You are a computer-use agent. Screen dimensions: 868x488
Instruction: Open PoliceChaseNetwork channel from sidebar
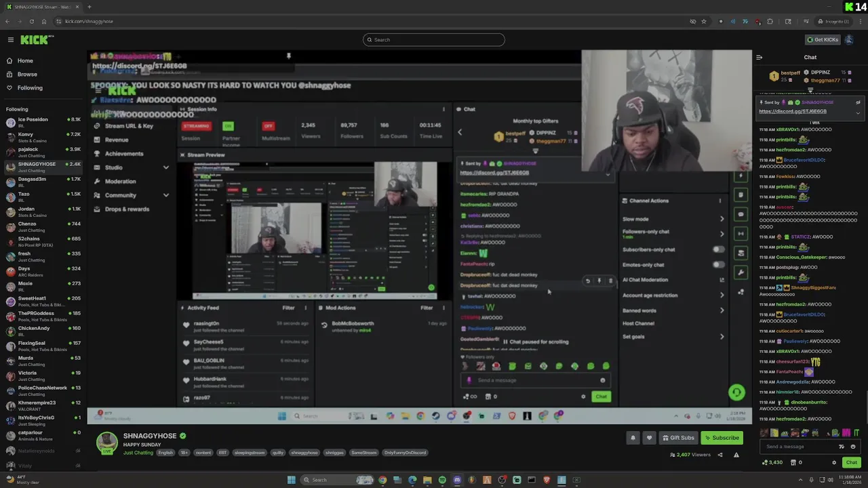coord(42,391)
